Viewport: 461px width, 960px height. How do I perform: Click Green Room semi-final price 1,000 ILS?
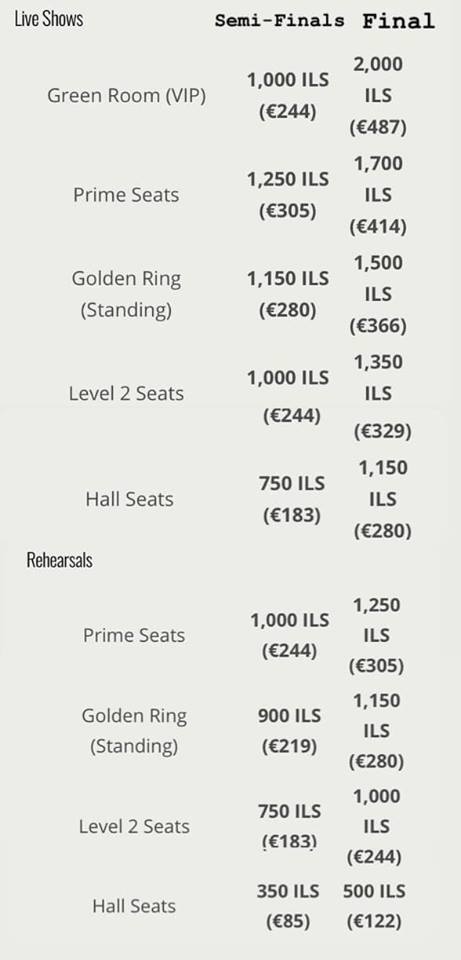click(288, 80)
